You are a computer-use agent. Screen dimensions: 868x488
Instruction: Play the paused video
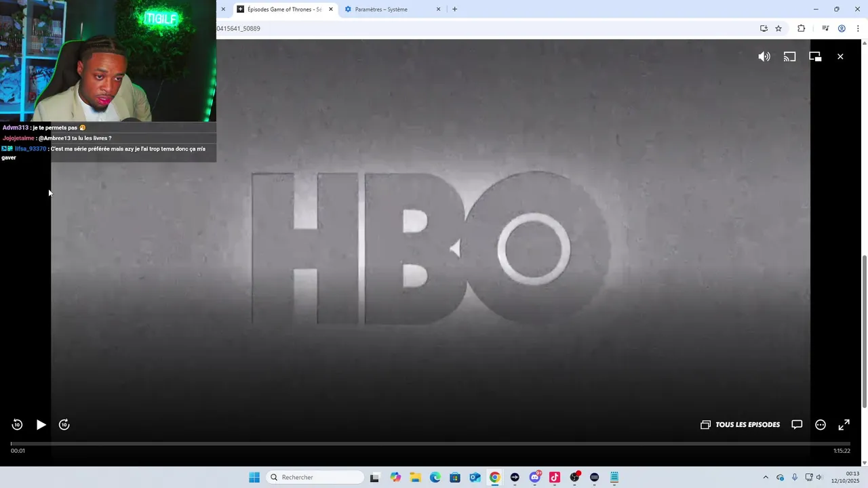coord(41,425)
